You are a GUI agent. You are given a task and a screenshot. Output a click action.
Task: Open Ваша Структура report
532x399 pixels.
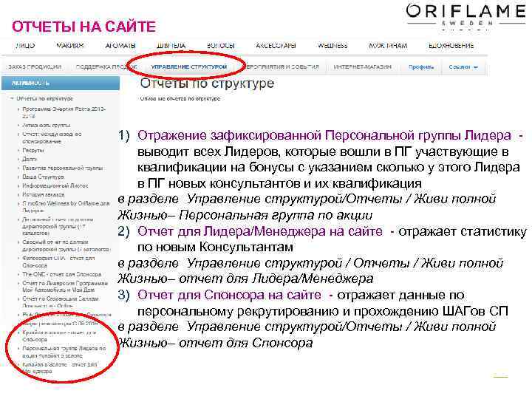click(43, 177)
